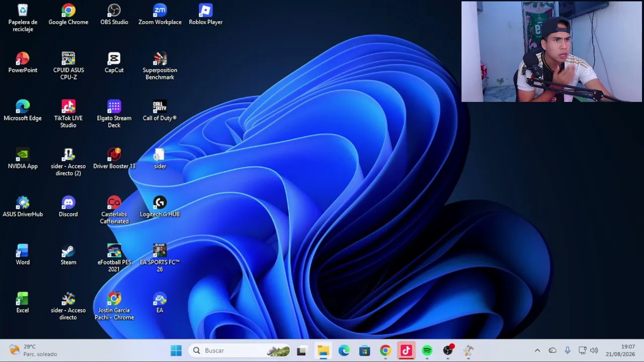Open the clock and date 19:07 flyout
The width and height of the screenshot is (644, 362).
(x=621, y=350)
